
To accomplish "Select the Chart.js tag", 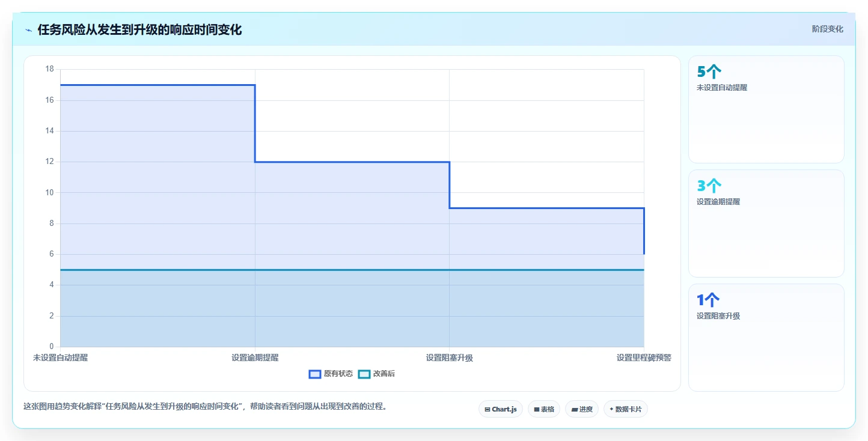I will [501, 409].
